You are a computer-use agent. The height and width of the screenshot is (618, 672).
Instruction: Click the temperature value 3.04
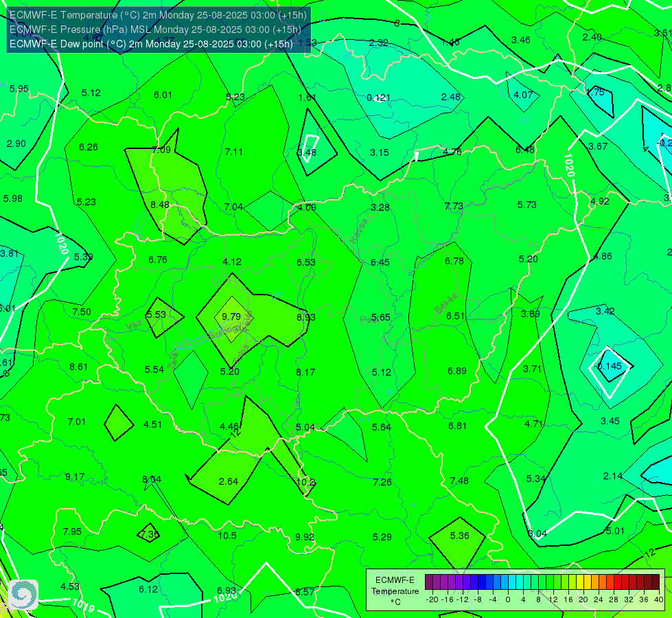(x=537, y=534)
